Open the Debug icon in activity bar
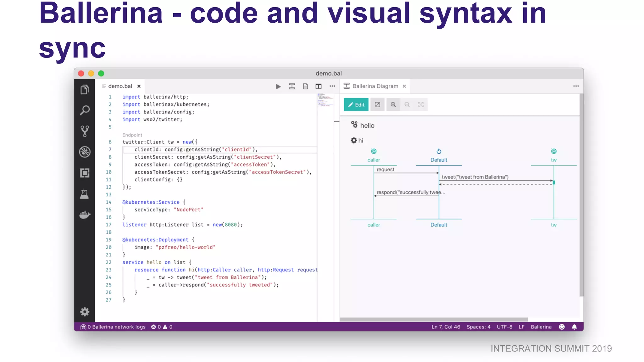 pos(84,152)
